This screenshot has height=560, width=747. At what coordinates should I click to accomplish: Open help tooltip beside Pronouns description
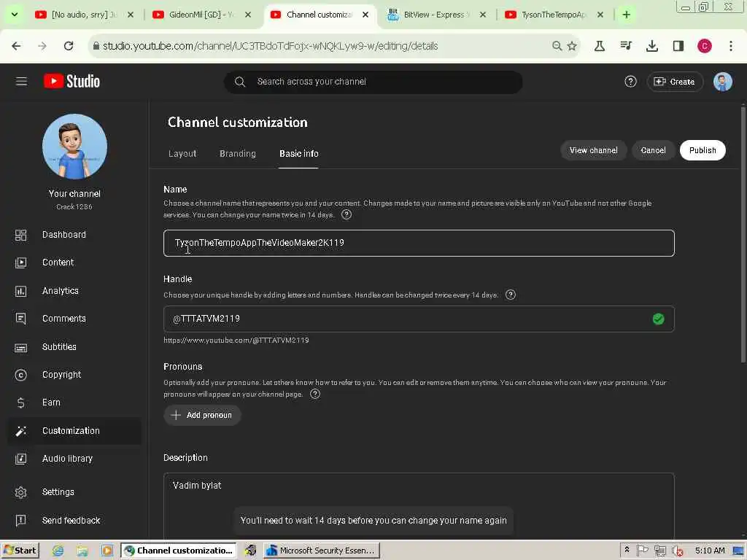coord(315,394)
